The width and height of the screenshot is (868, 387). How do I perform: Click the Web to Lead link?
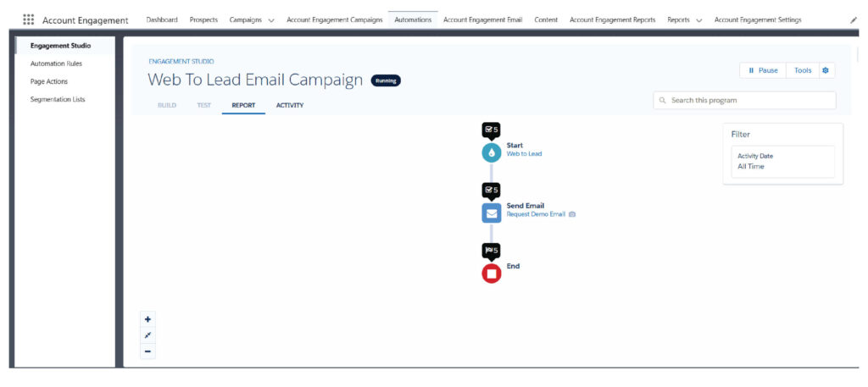tap(524, 153)
